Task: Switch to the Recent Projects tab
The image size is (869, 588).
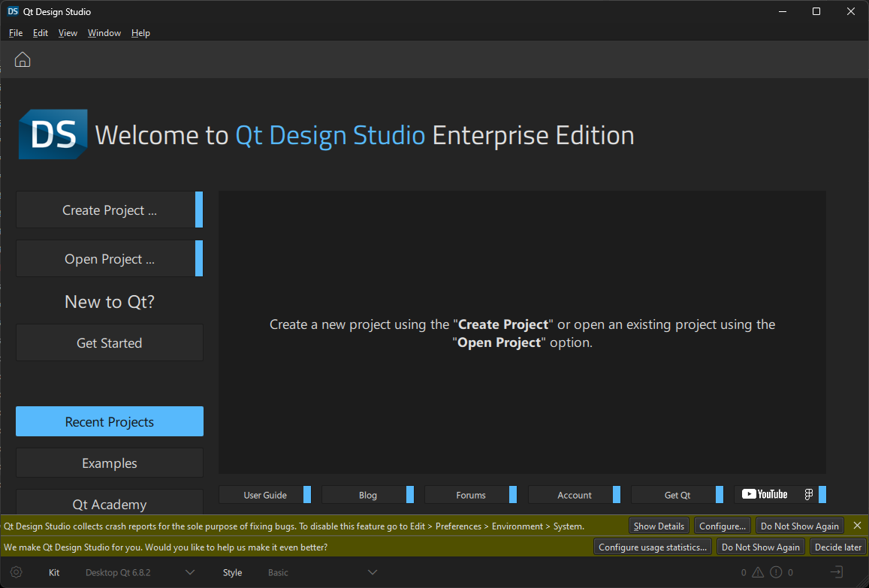Action: [110, 421]
